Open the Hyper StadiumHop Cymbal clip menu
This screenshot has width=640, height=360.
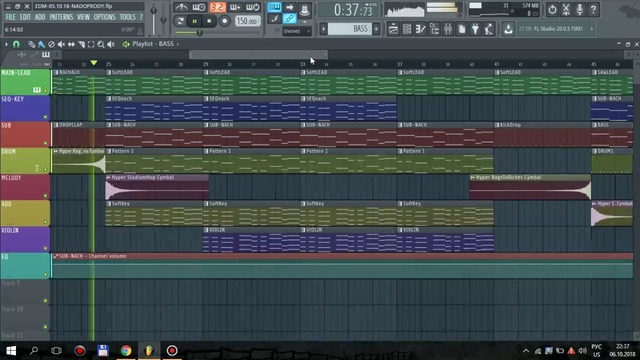[x=109, y=178]
